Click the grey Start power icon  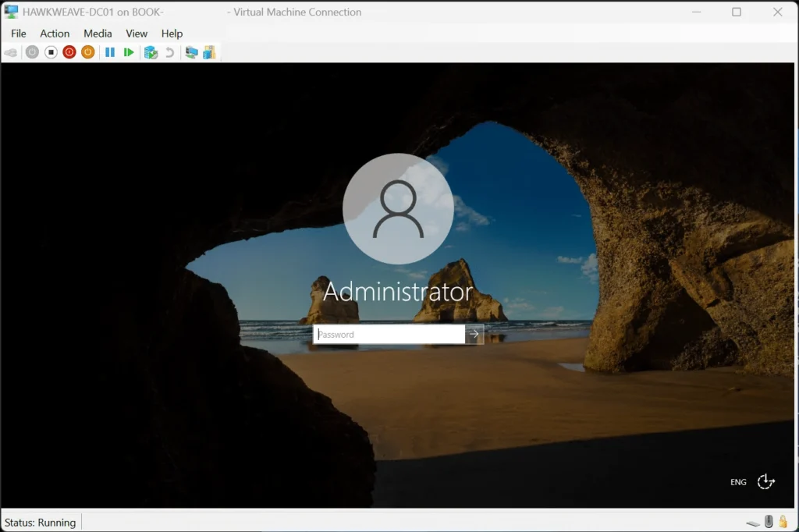32,52
